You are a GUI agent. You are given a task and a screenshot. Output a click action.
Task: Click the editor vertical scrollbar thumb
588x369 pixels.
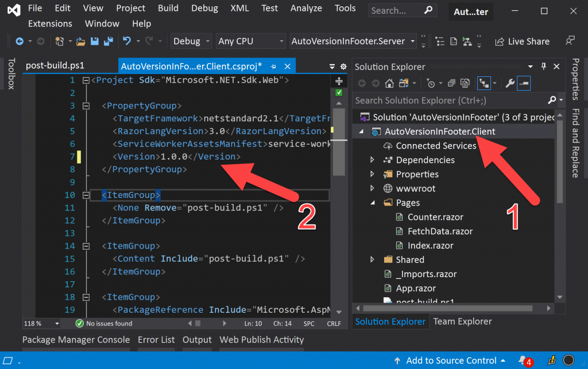[x=339, y=142]
